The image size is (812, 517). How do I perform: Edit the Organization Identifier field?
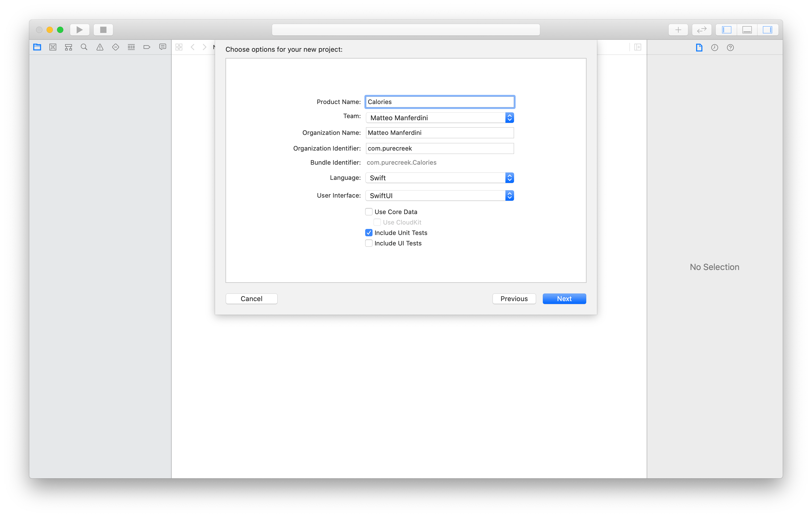(439, 148)
